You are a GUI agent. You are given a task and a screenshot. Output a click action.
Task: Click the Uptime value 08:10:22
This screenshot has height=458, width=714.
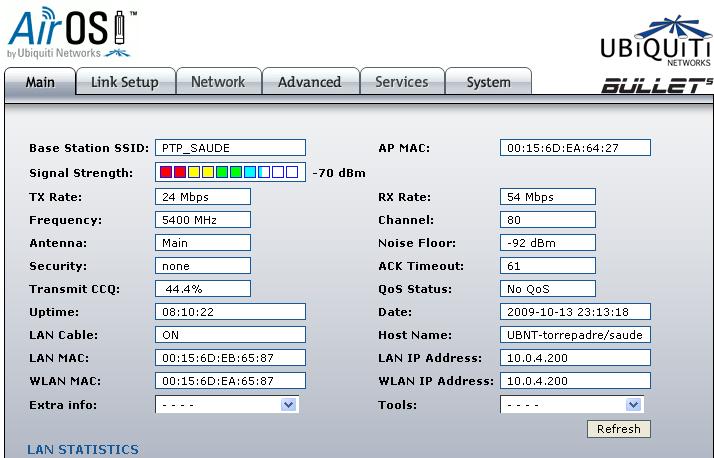coord(230,312)
